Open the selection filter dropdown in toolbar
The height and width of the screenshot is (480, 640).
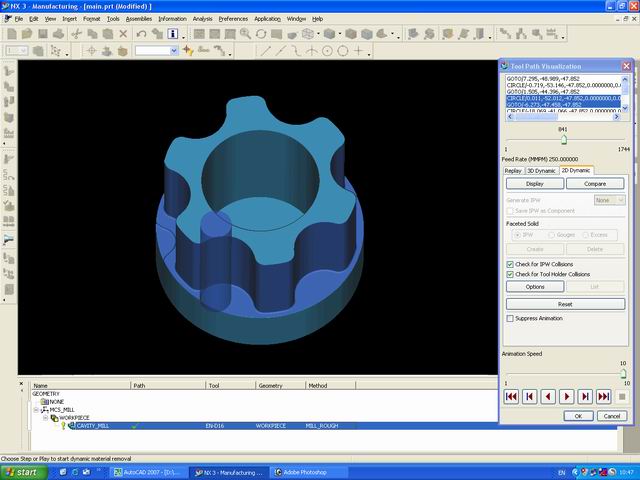click(174, 50)
